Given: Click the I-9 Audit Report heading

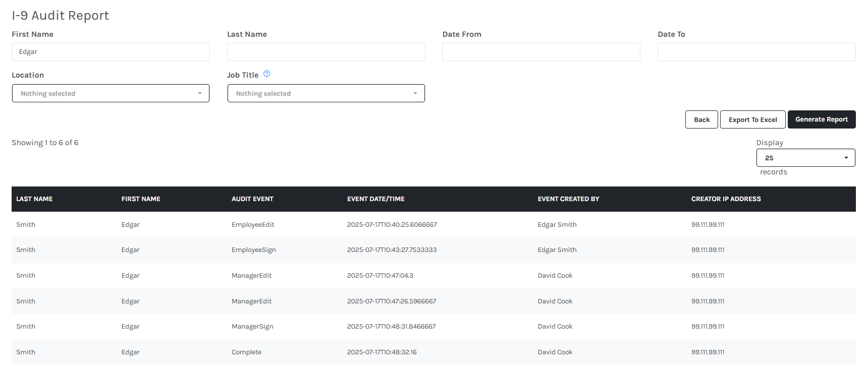Looking at the screenshot, I should pyautogui.click(x=60, y=16).
